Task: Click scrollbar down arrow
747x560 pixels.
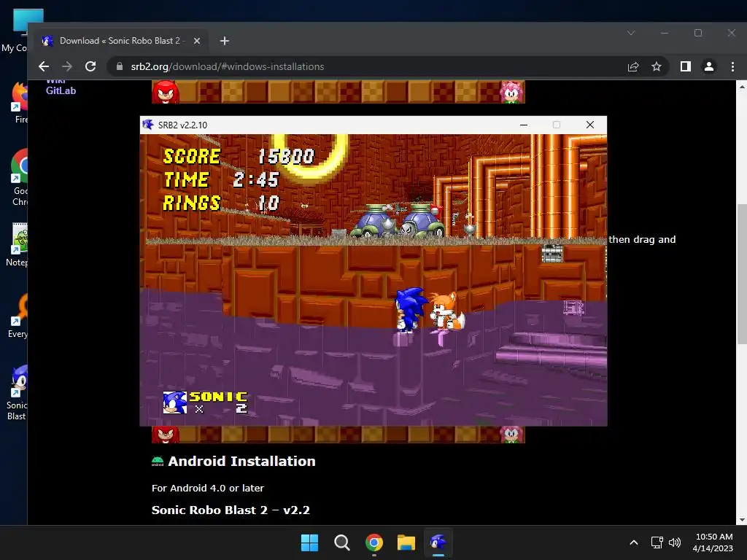Action: [x=741, y=520]
